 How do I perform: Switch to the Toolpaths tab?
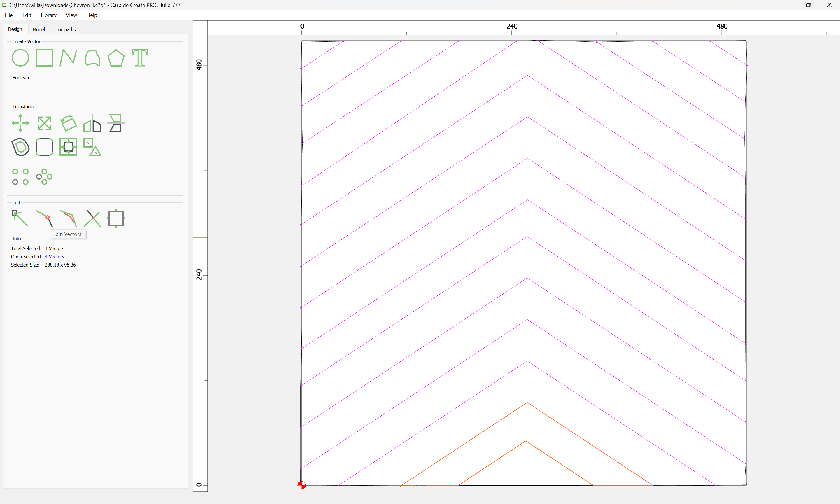click(x=66, y=29)
